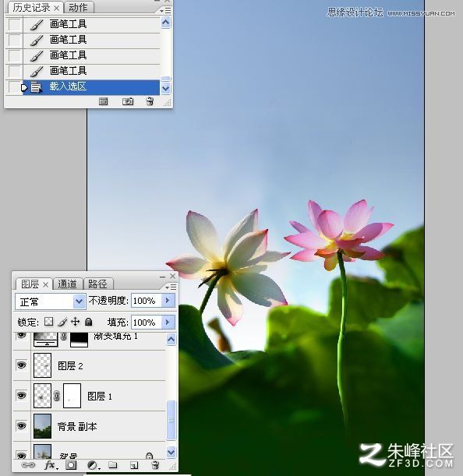Select 图层 1 layer mask thumbnail
The width and height of the screenshot is (463, 476).
pos(72,396)
